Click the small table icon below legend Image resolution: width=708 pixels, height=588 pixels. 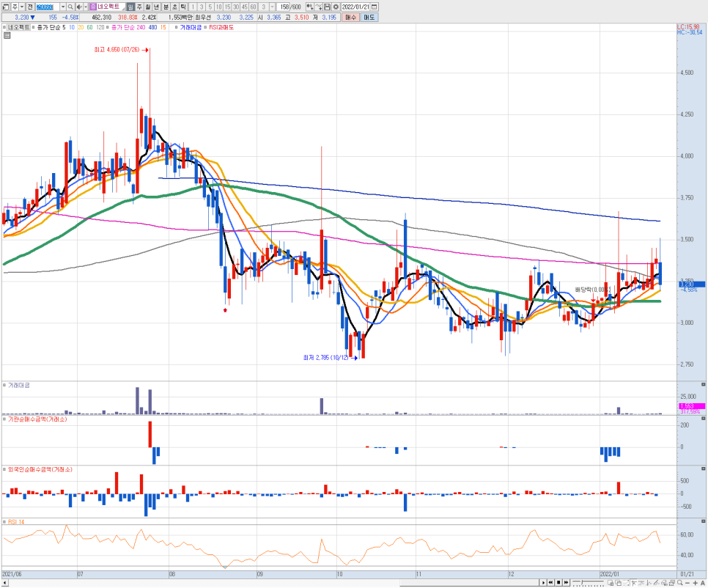point(7,35)
